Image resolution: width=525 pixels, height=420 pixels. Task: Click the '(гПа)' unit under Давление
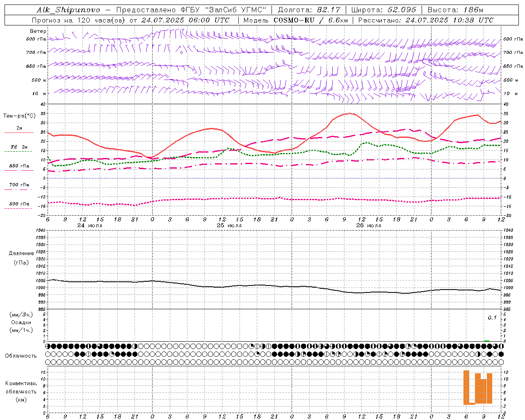(21, 262)
